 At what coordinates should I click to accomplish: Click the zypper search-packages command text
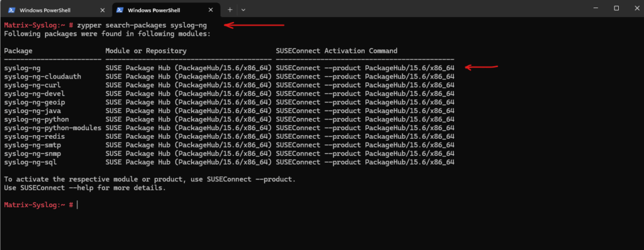pos(142,25)
